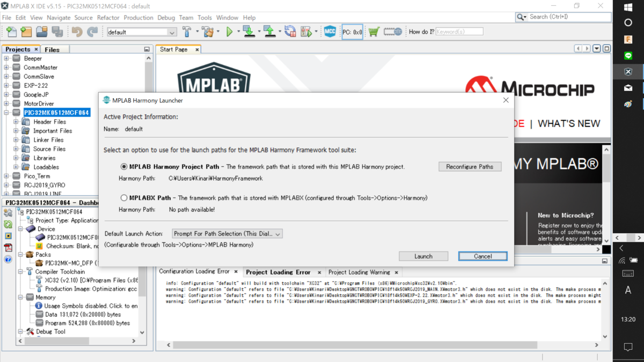Click the Launch button

(x=423, y=256)
